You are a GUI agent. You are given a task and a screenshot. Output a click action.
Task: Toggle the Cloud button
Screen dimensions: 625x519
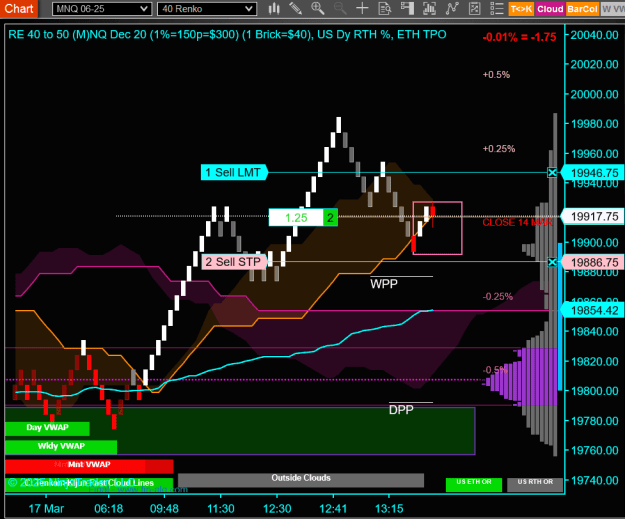[550, 9]
